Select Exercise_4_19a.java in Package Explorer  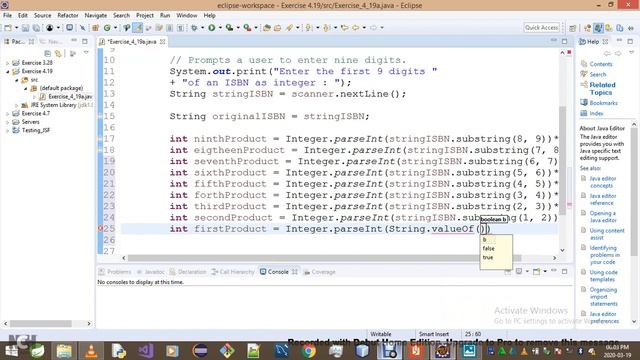coord(70,97)
